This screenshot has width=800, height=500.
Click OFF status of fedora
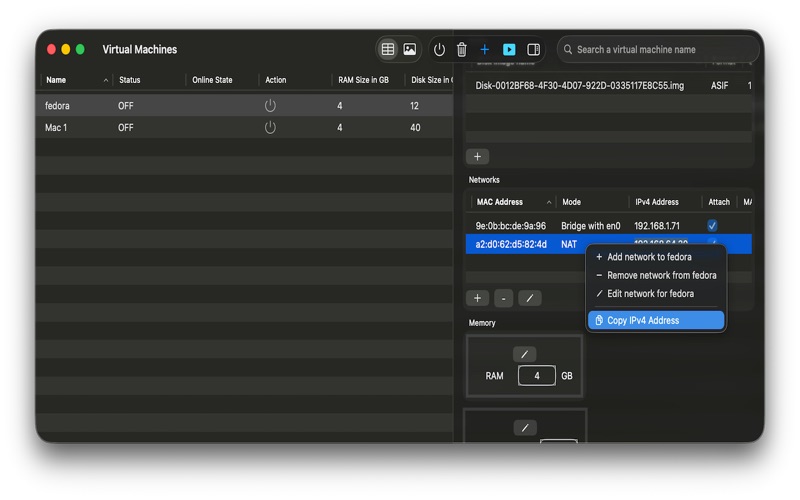[x=126, y=106]
